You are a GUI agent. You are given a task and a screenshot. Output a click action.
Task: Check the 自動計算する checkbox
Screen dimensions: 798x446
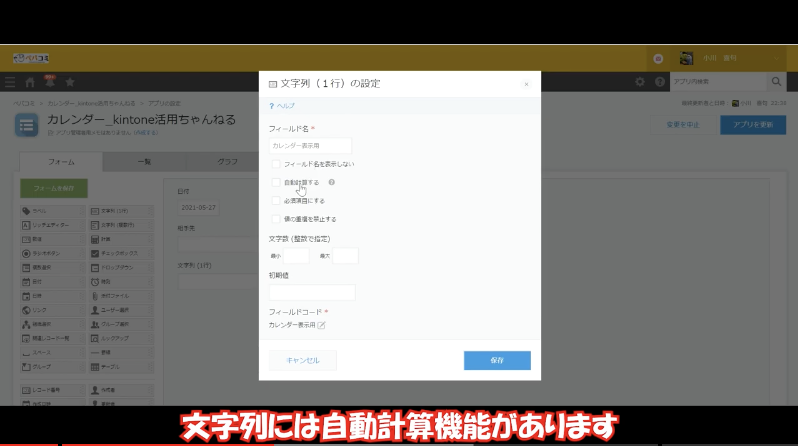pos(276,182)
